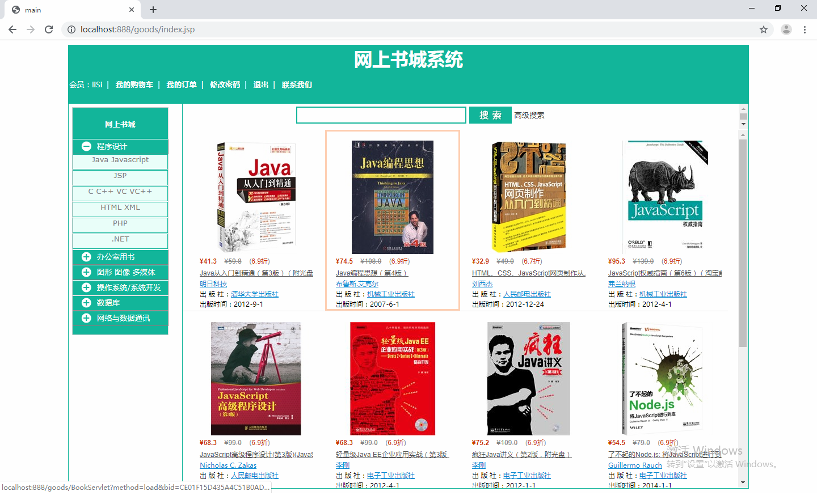Open 轻量级Java EE企业应用实战 title link

pos(393,455)
